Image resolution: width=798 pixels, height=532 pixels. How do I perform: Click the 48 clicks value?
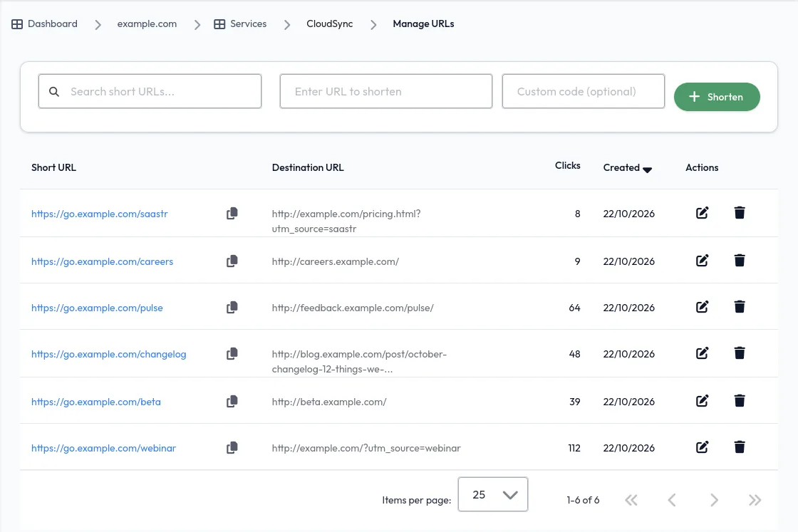pyautogui.click(x=574, y=354)
